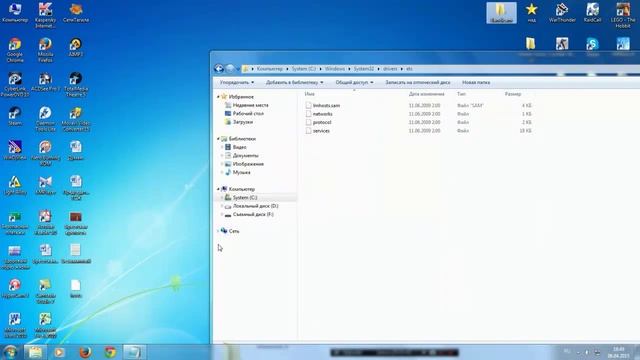
Task: Click drivers breadcrumb in address bar
Action: [390, 69]
